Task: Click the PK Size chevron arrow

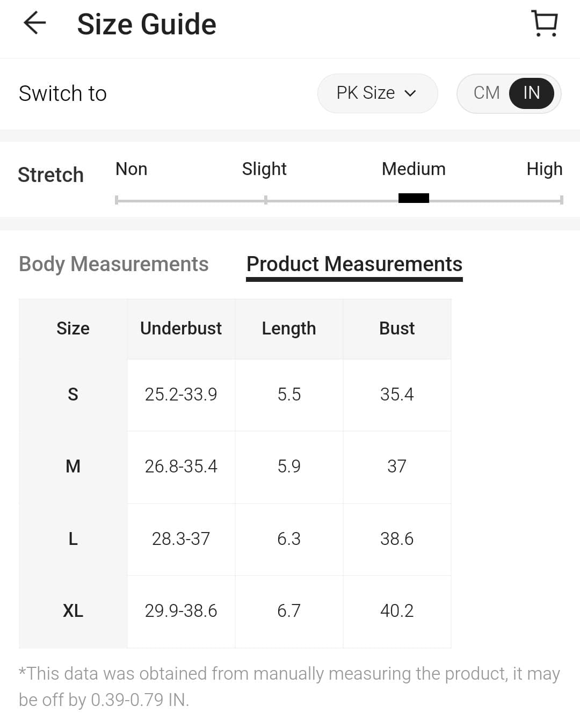Action: point(410,93)
